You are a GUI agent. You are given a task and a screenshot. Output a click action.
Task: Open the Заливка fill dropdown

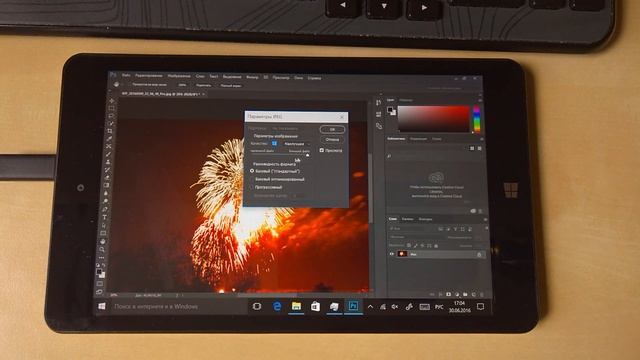(478, 246)
